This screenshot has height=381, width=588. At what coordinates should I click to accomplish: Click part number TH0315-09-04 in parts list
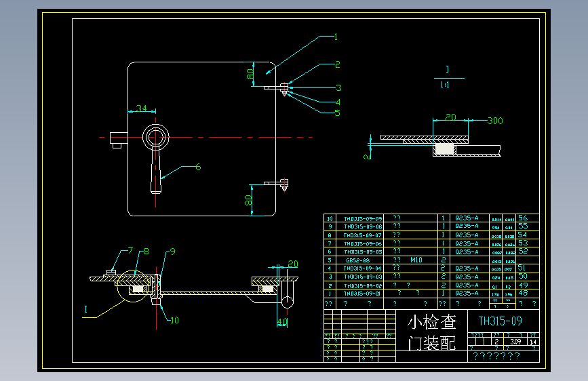[x=362, y=268]
